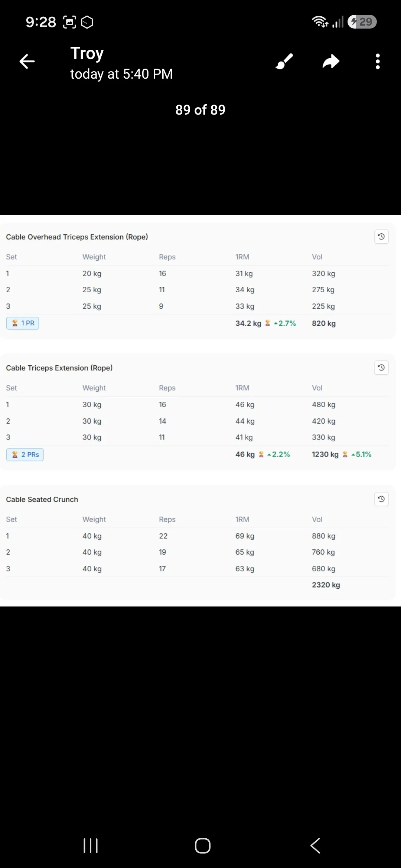The width and height of the screenshot is (401, 868).
Task: Open history for Cable Overhead Triceps Extension
Action: tap(381, 237)
